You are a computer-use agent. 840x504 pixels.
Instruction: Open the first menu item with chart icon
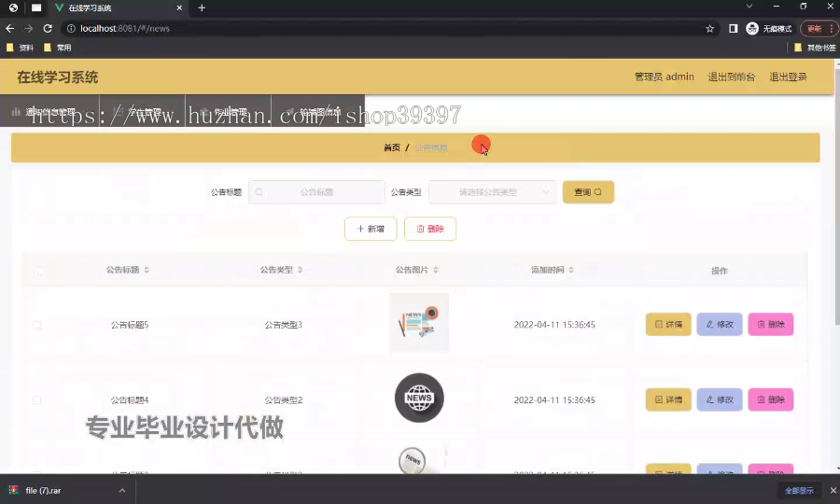(x=49, y=111)
